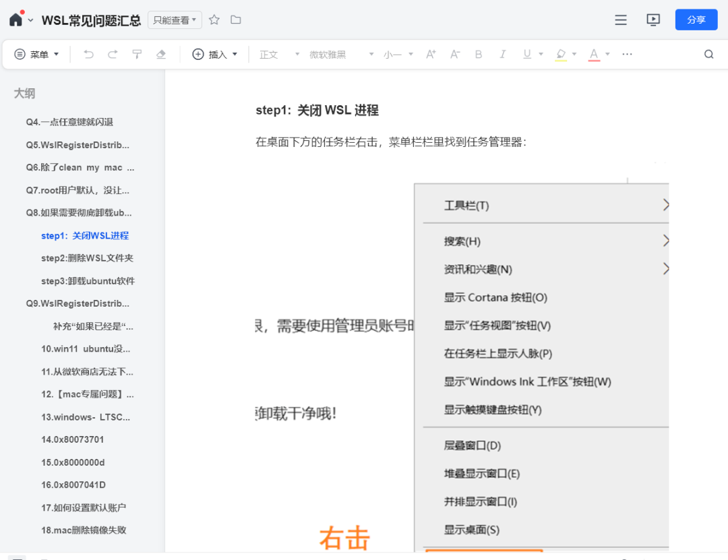Go to outline item 18.mac删除镜像失败
728x560 pixels.
coord(84,530)
